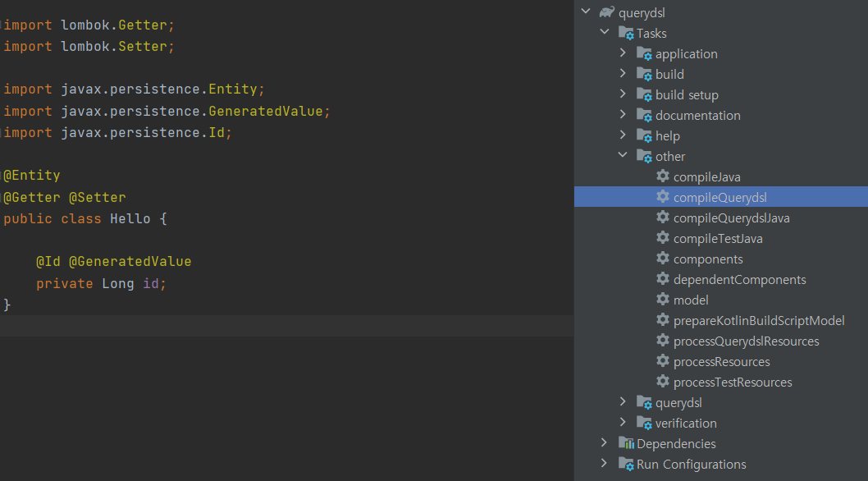Expand the querydsl task group
This screenshot has height=481, width=868.
point(623,401)
